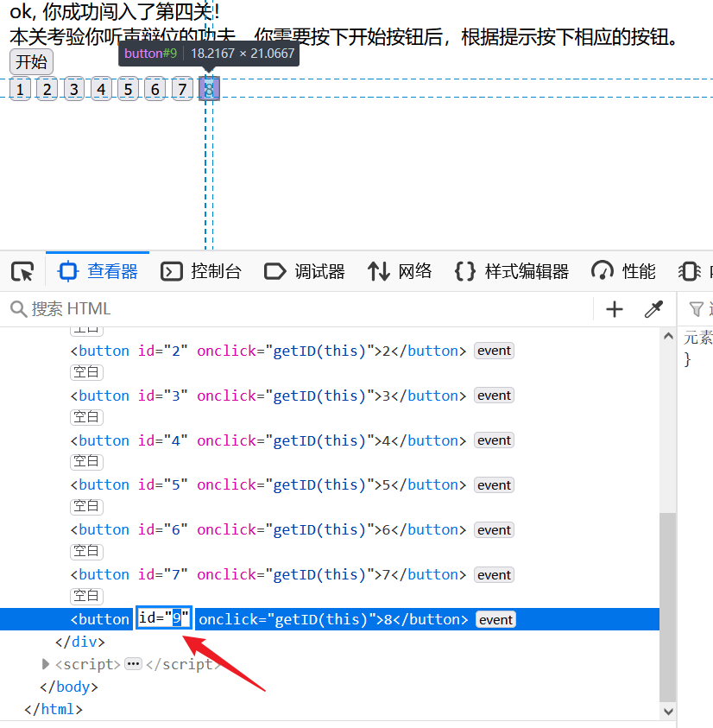Click page button 1
713x728 pixels.
pyautogui.click(x=20, y=89)
